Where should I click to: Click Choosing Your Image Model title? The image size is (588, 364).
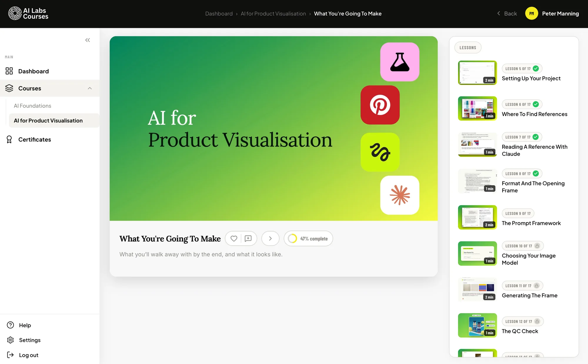tap(529, 259)
